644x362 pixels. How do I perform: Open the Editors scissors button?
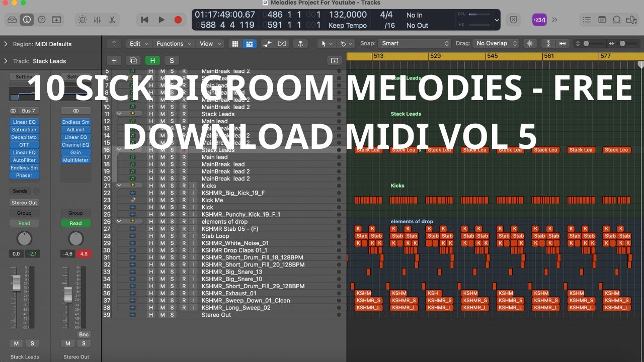point(112,20)
